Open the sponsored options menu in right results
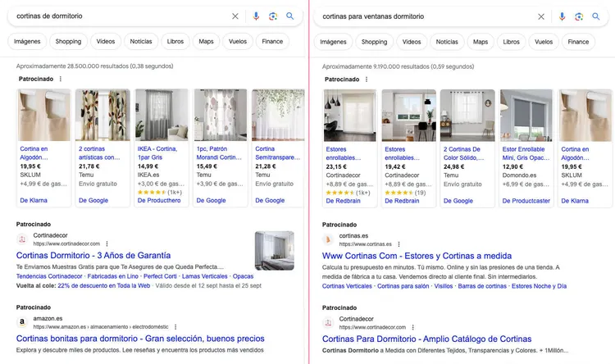This screenshot has height=364, width=615. click(367, 80)
